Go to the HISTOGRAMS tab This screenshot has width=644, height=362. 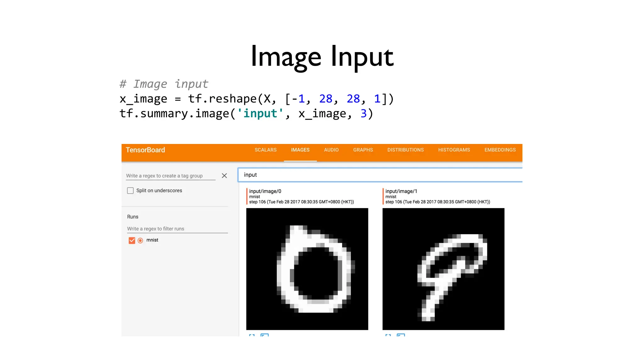point(454,150)
